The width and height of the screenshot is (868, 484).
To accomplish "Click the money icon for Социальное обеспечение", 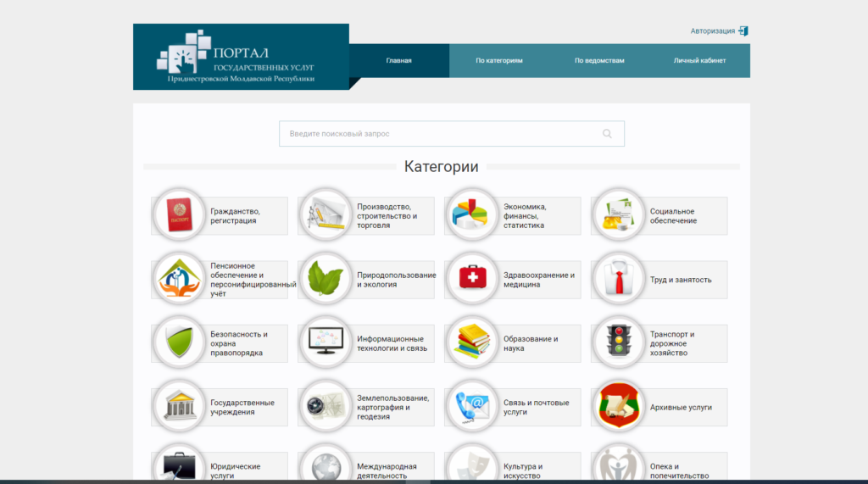I will pyautogui.click(x=619, y=214).
